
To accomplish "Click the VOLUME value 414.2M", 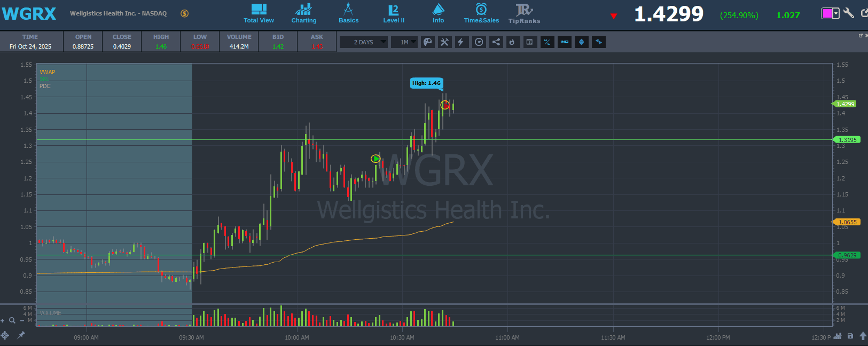I will [x=239, y=46].
